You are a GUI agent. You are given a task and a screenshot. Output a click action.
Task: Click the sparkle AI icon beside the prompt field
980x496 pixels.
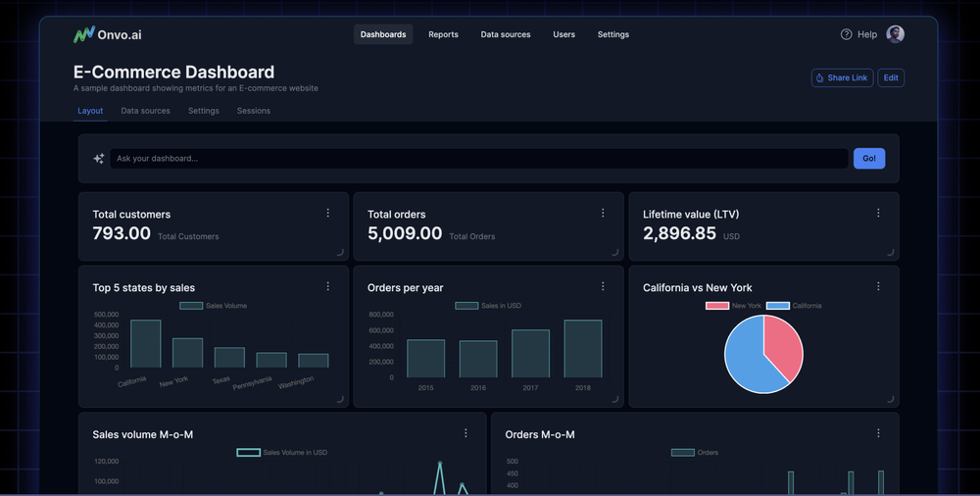click(x=98, y=159)
